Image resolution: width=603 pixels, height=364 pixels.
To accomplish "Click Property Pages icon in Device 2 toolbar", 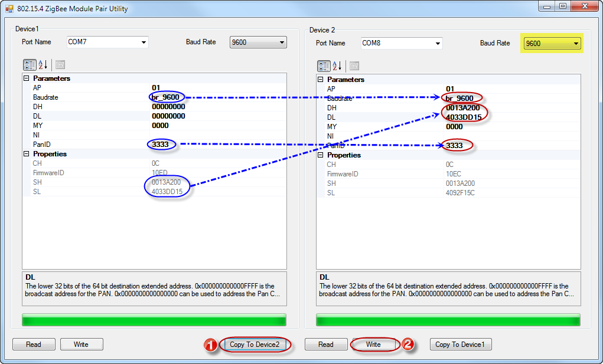I will pyautogui.click(x=354, y=66).
